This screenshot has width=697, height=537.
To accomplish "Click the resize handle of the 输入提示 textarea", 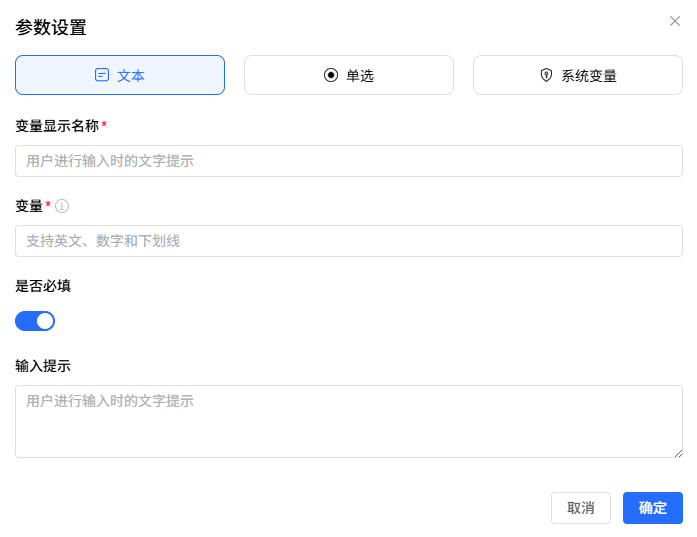I will pos(678,453).
